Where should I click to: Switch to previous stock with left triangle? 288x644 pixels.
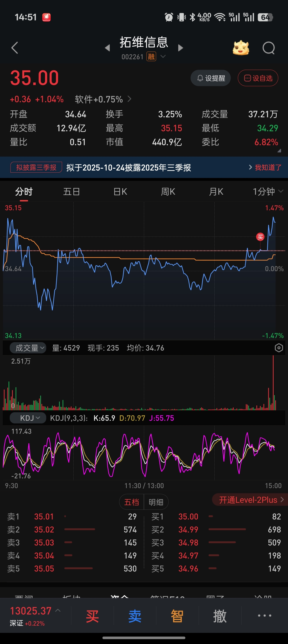pyautogui.click(x=108, y=48)
